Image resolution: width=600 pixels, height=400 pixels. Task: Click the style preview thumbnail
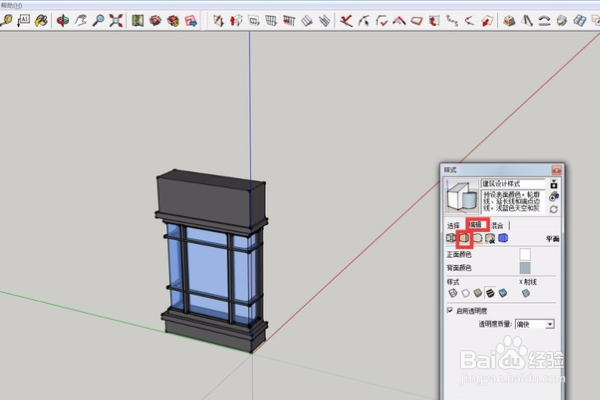(462, 196)
